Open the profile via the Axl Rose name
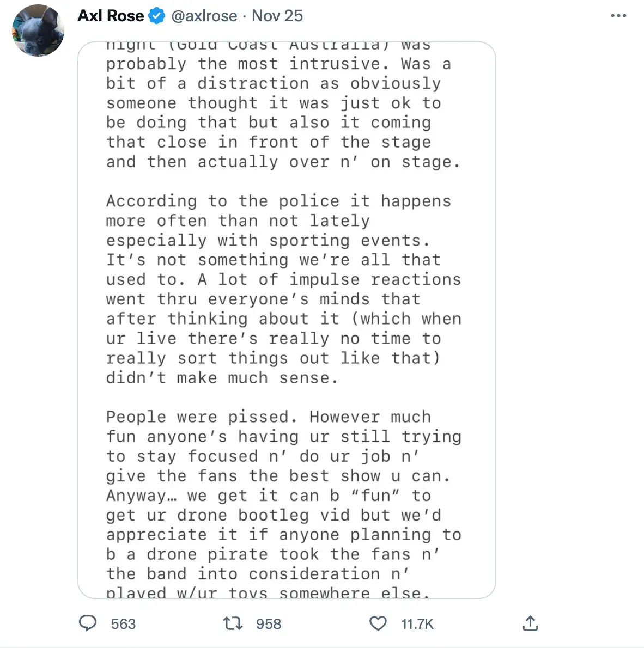This screenshot has height=648, width=644. click(111, 16)
